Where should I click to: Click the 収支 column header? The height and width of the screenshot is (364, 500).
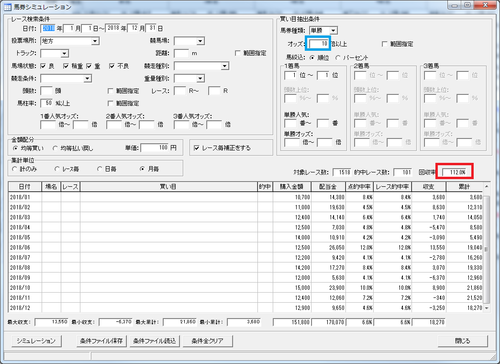[x=429, y=187]
